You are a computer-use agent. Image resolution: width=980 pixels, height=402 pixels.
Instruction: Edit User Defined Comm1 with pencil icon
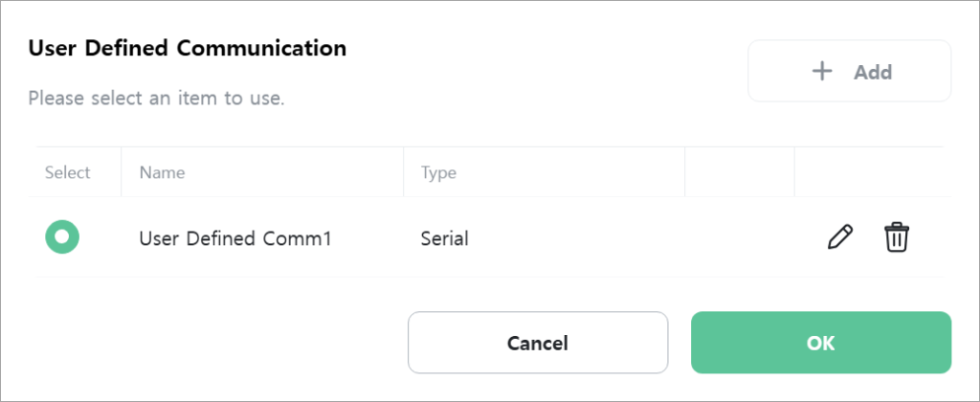840,237
